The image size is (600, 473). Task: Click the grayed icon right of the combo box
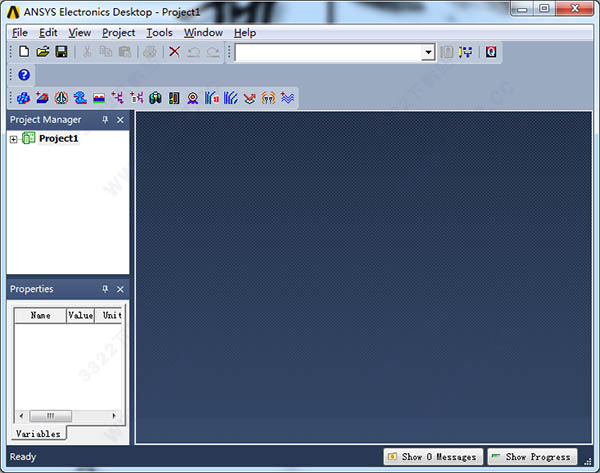447,52
